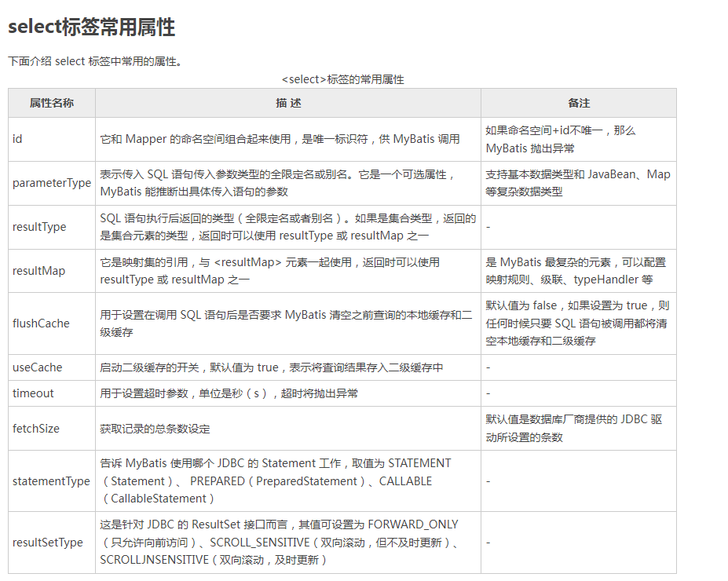Viewport: 728px width, 581px height.
Task: Click the dash remark in the timeout row
Action: (x=488, y=393)
